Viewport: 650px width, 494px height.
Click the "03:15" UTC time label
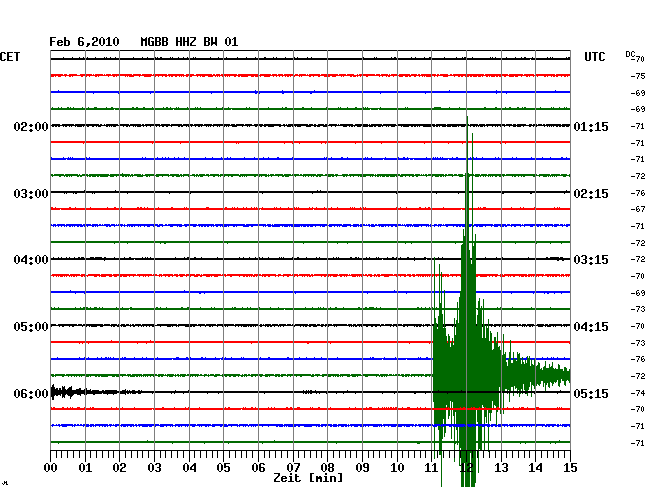point(591,260)
